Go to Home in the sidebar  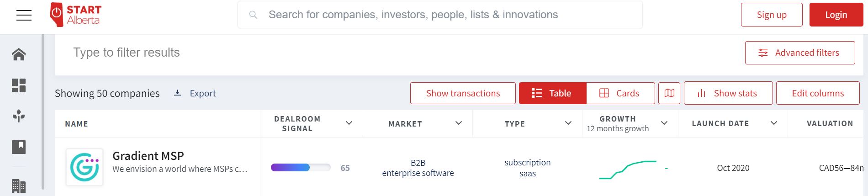click(x=19, y=54)
